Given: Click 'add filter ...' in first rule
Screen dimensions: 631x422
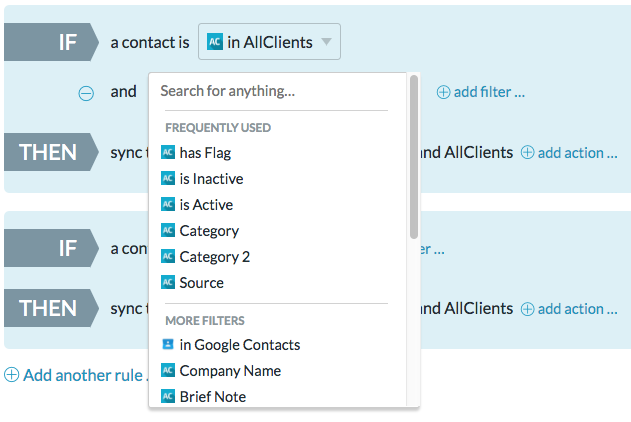Looking at the screenshot, I should coord(481,92).
